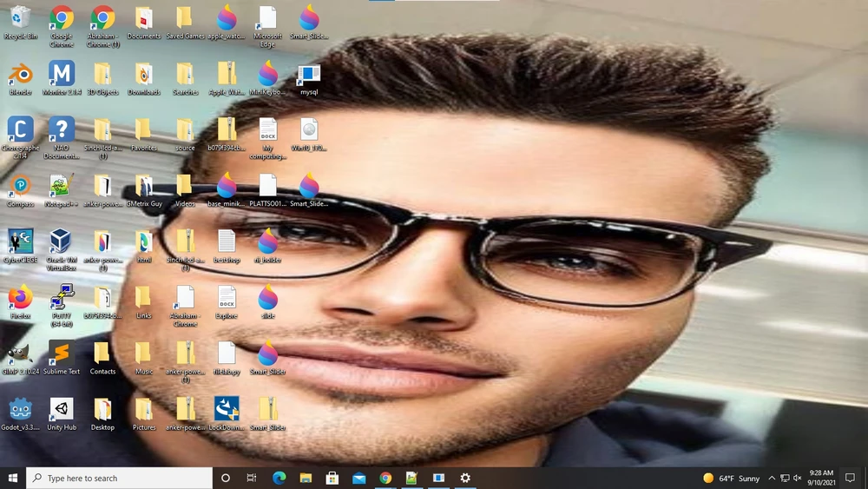Open Microsoft Store from the taskbar
This screenshot has width=868, height=489.
[332, 478]
